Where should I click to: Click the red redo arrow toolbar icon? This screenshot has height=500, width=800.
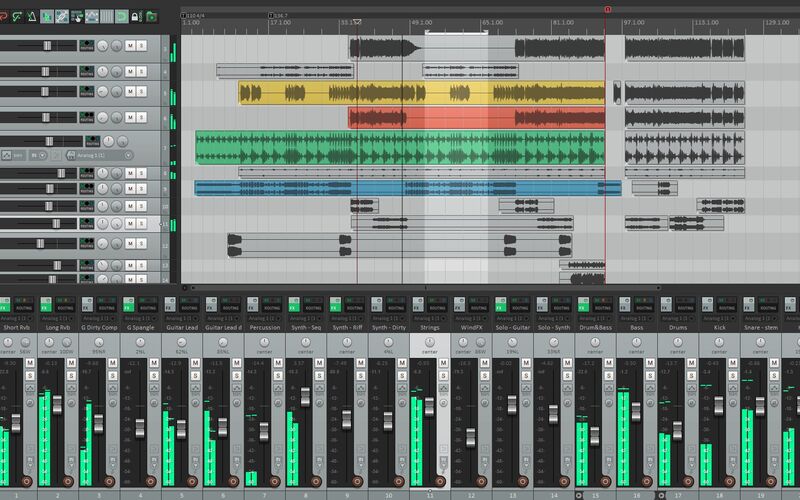click(x=3, y=17)
